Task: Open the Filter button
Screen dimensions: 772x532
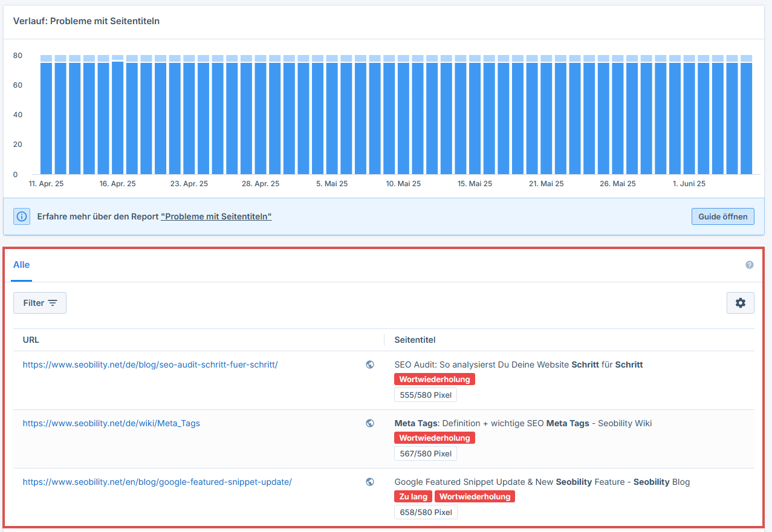Action: pyautogui.click(x=40, y=303)
